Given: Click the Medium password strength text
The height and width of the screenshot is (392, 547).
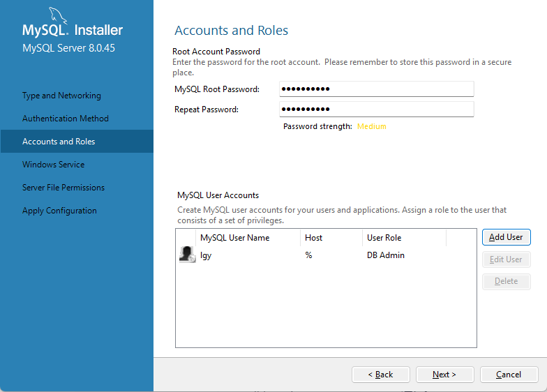Looking at the screenshot, I should click(x=371, y=127).
